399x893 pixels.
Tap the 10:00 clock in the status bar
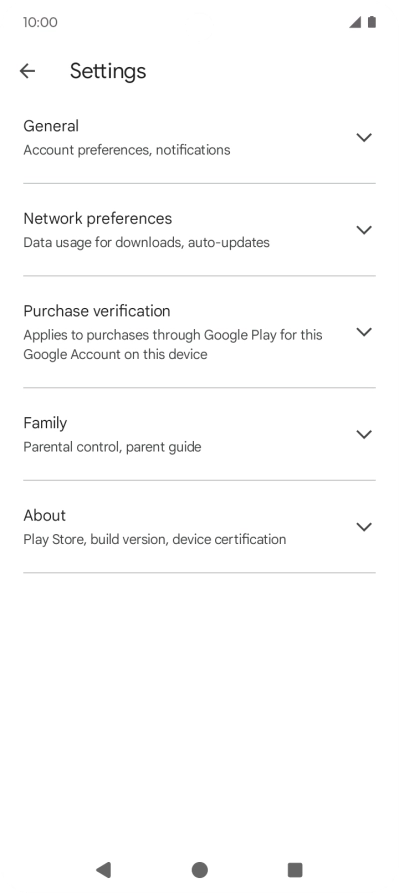(40, 22)
